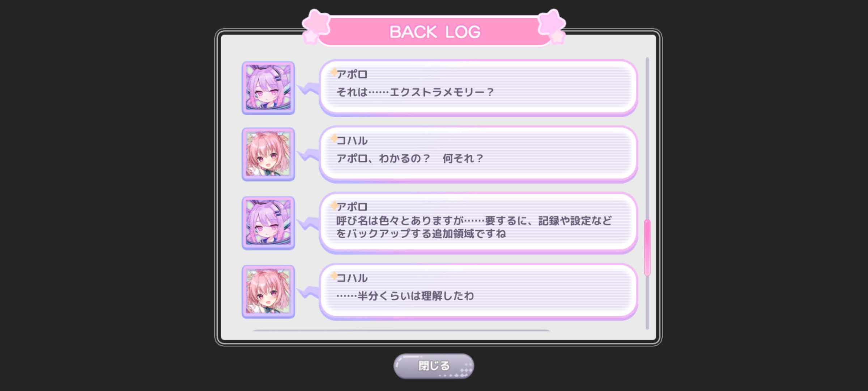Click the sparkle icon by the first アポロ name
The height and width of the screenshot is (391, 868).
tap(334, 72)
